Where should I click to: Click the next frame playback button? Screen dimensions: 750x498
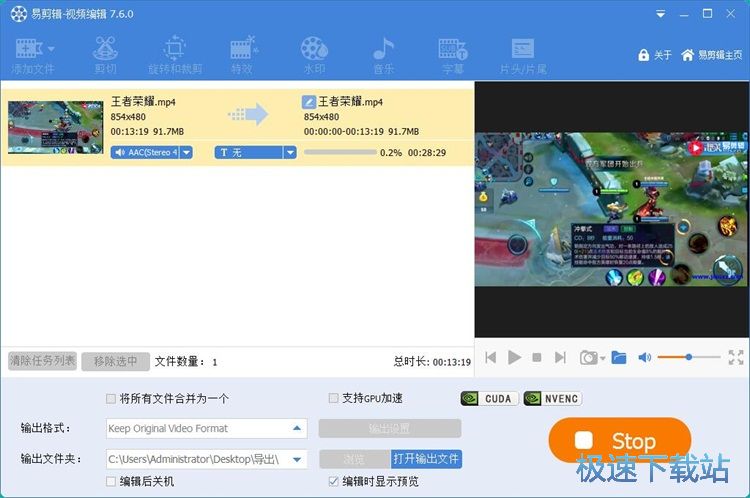click(560, 357)
